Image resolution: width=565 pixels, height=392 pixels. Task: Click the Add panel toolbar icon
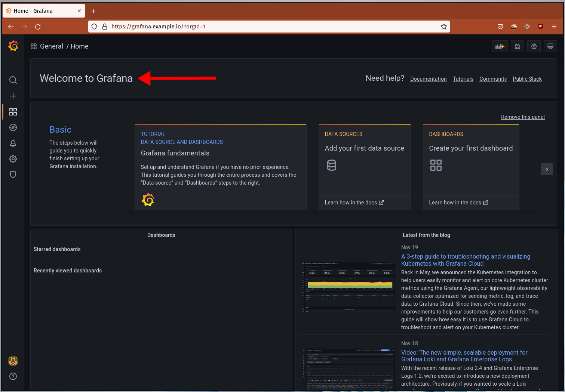point(500,46)
